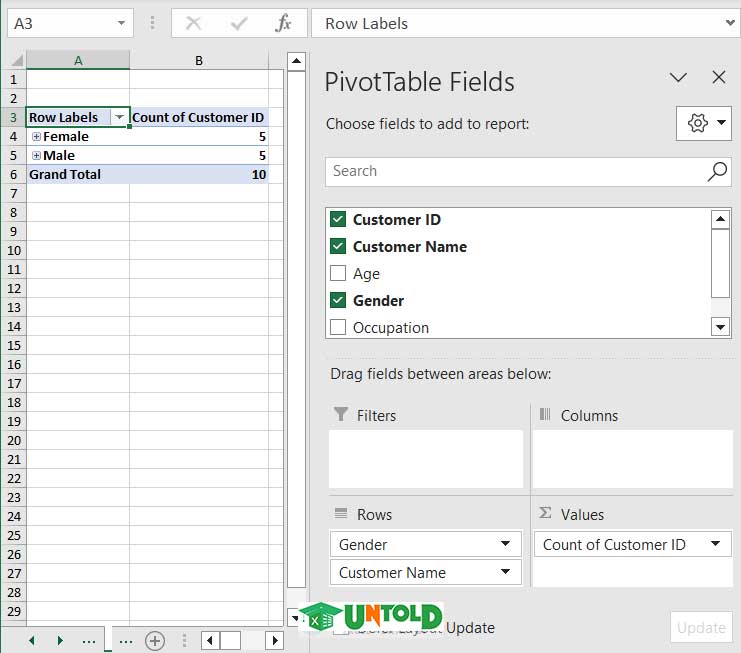This screenshot has width=741, height=653.
Task: Click the disabled Update button
Action: pos(701,627)
